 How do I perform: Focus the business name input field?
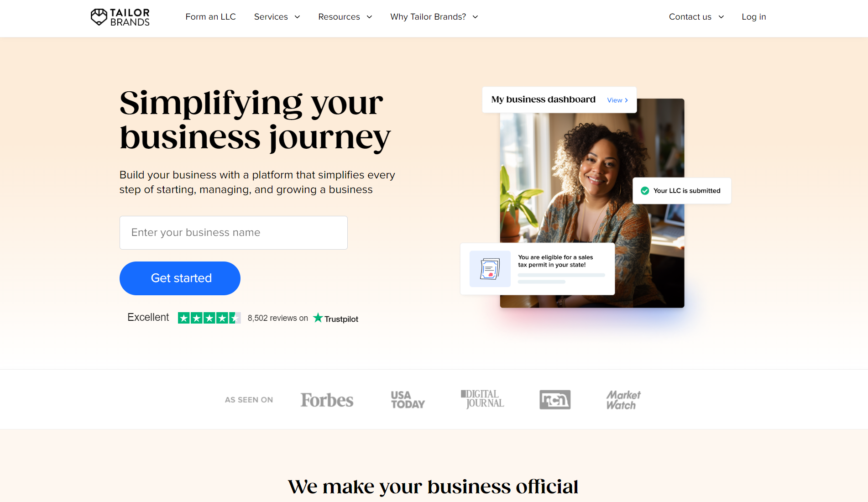234,233
